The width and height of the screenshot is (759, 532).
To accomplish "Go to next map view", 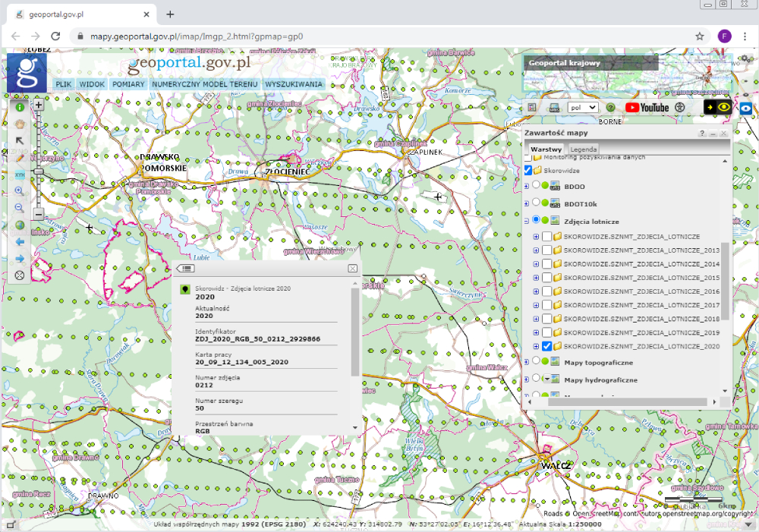I will (x=20, y=259).
